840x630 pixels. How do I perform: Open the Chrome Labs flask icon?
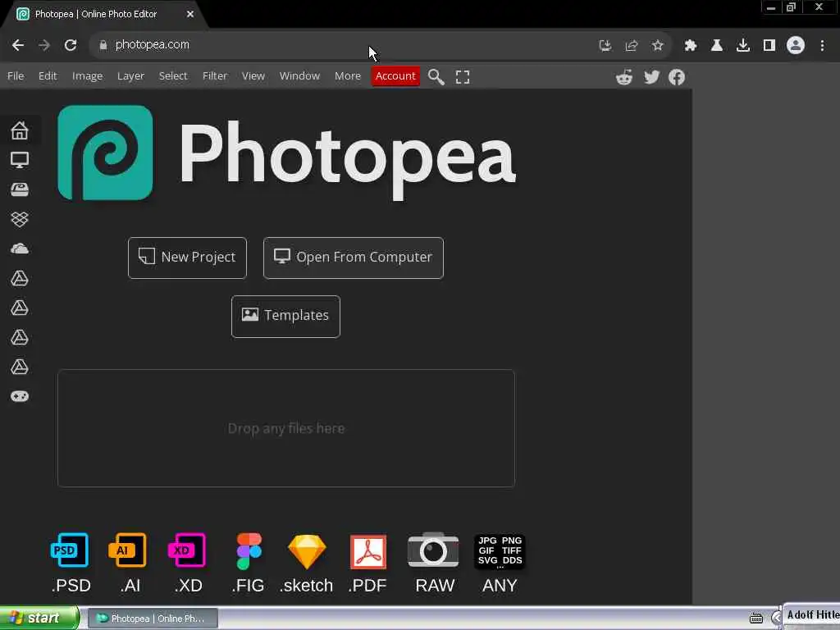(716, 46)
